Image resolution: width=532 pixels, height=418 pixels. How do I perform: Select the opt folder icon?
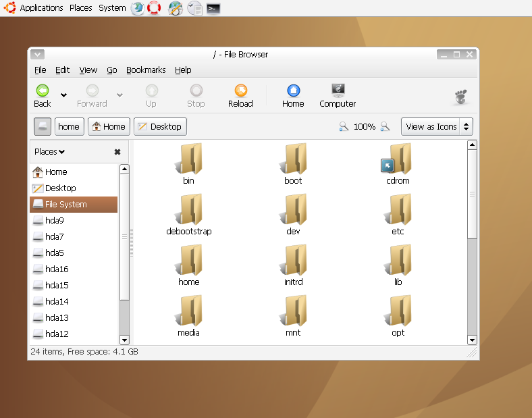coord(398,311)
